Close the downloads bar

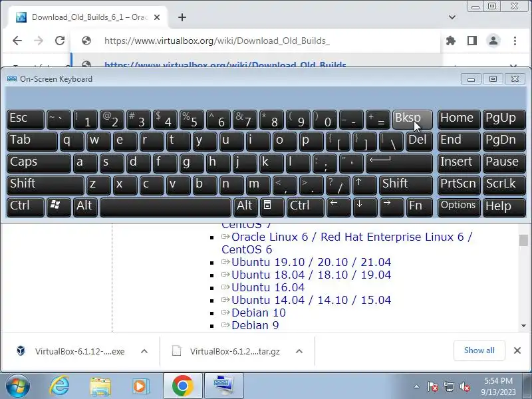tap(517, 350)
